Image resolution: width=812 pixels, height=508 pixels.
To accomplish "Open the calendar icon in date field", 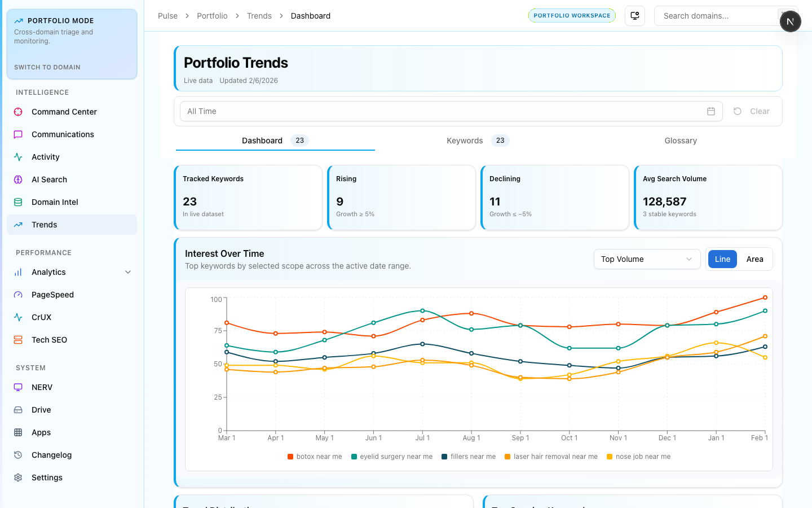I will [x=711, y=111].
